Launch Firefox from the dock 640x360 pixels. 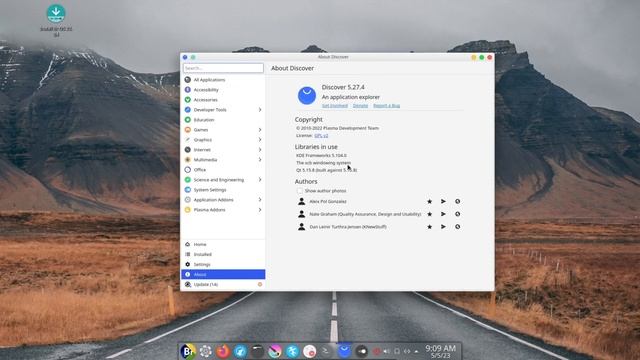(223, 351)
